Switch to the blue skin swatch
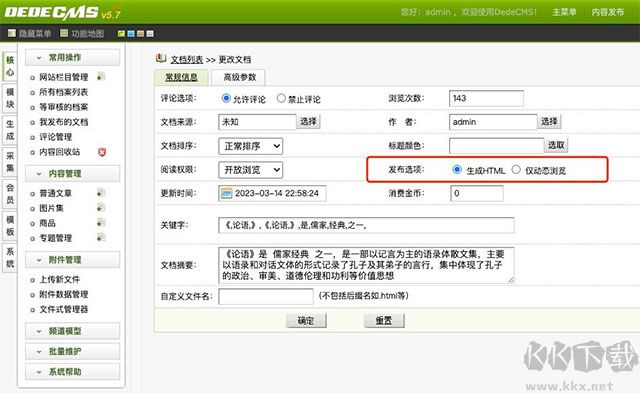Viewport: 640px width, 393px height. coord(131,33)
